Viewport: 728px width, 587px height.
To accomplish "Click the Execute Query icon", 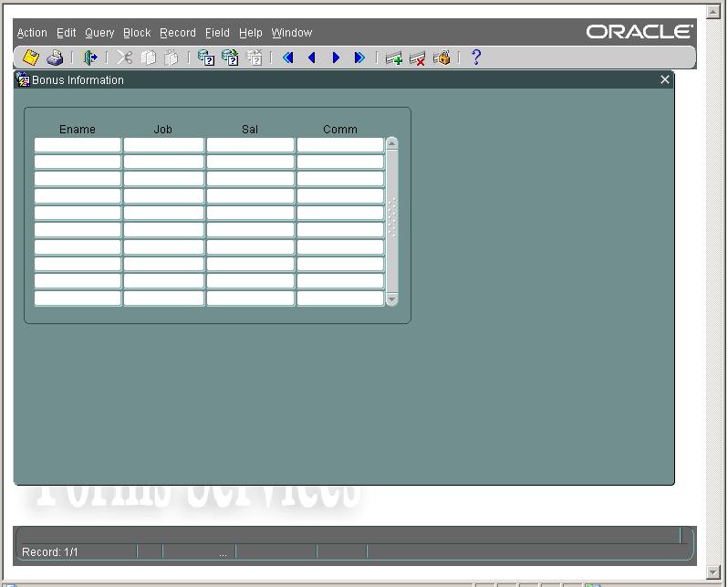I will tap(230, 58).
